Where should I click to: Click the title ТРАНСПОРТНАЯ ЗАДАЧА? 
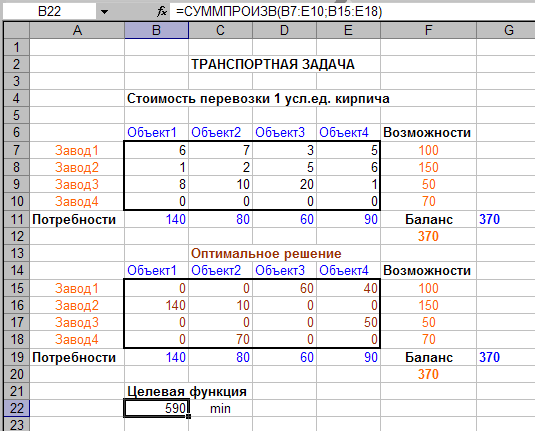tap(273, 64)
